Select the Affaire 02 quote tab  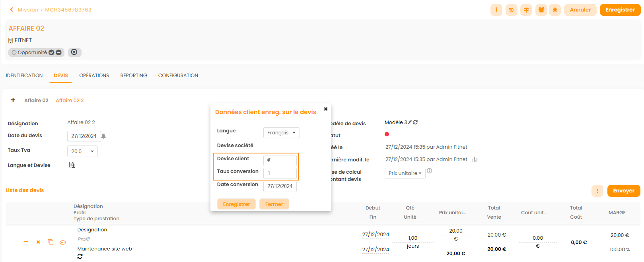click(36, 101)
